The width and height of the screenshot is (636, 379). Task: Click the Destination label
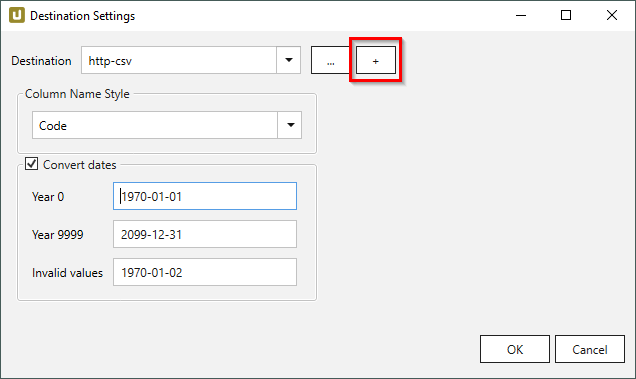coord(41,61)
